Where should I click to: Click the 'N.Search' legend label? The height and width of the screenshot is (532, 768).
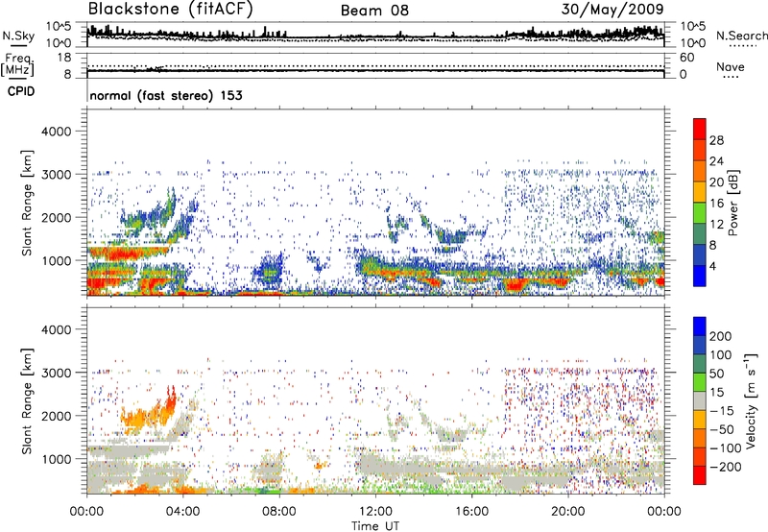pos(741,36)
